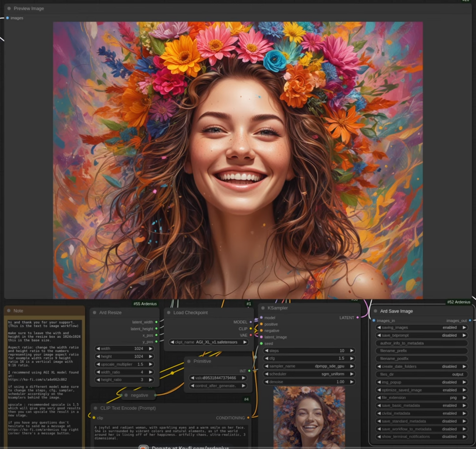
Task: Toggle the optimize_saved_image option
Action: click(422, 390)
